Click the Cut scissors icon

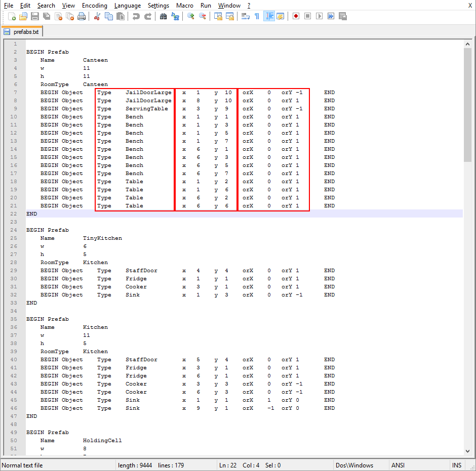97,16
